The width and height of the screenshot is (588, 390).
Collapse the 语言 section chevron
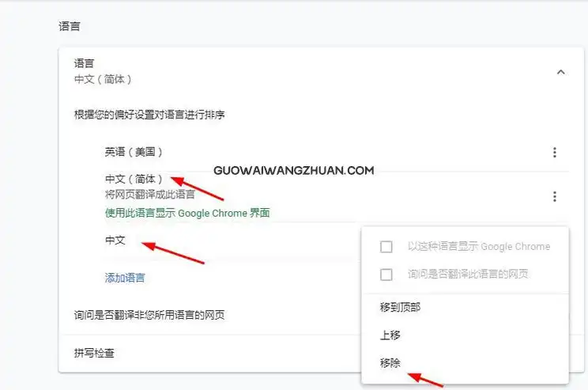pyautogui.click(x=561, y=72)
